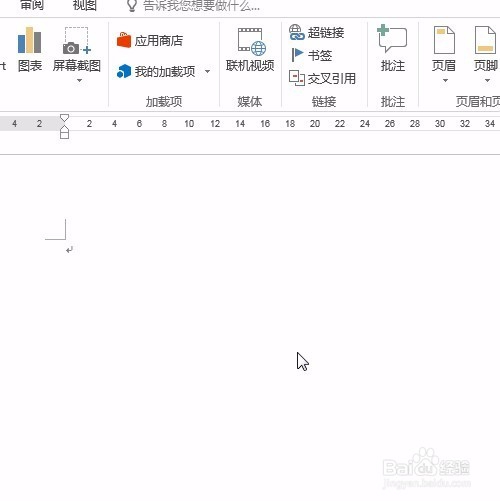Click the 屏幕截图 camera icon
500x501 pixels.
pyautogui.click(x=76, y=41)
